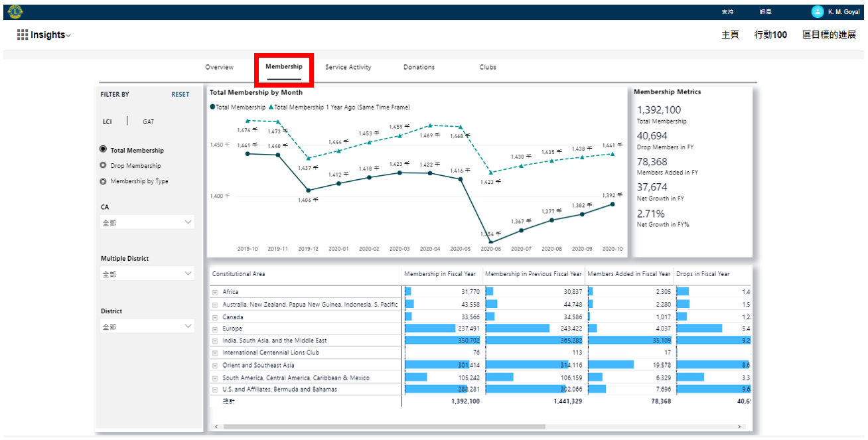Viewport: 868px width, 440px height.
Task: Switch to the Service Activity tab
Action: pos(348,67)
